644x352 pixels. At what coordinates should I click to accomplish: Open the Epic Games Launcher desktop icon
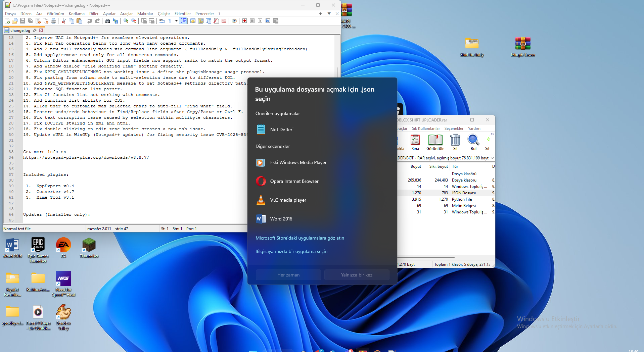tap(38, 250)
